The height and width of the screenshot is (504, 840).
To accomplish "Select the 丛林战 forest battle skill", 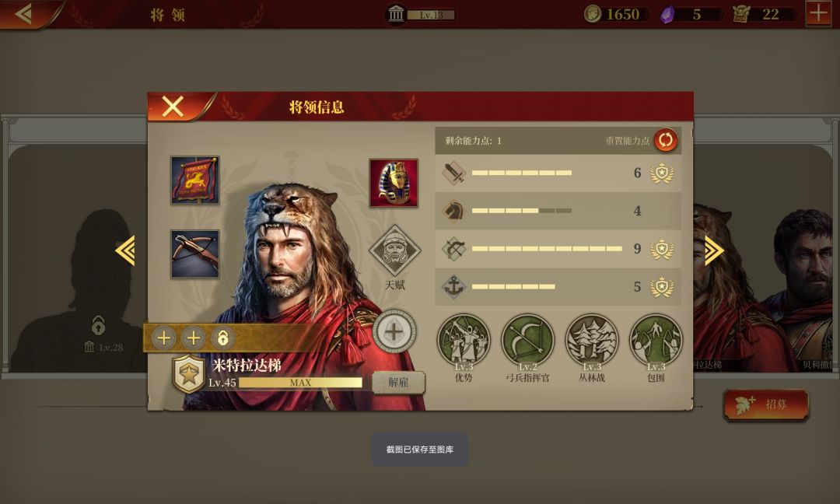I will pos(592,340).
